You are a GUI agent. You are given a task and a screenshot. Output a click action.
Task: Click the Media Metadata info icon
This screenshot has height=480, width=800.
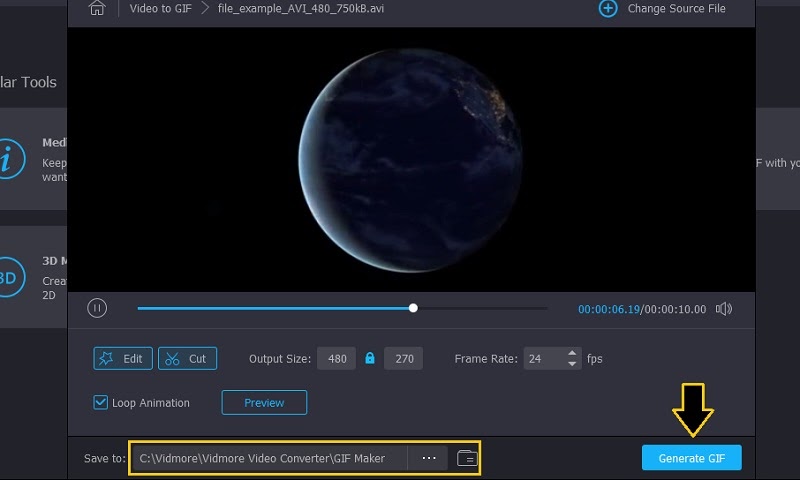tap(8, 159)
